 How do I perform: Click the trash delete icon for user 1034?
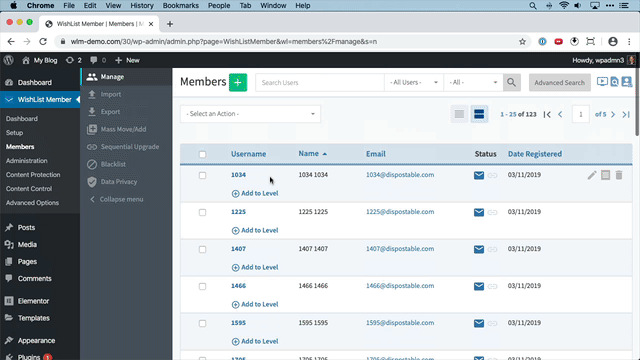pyautogui.click(x=619, y=175)
